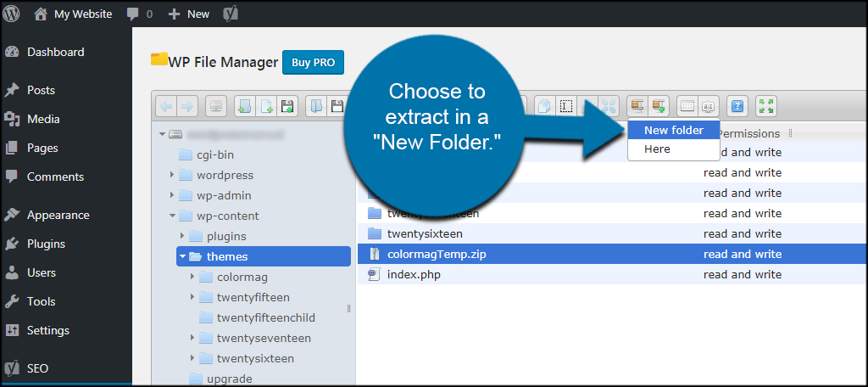Open the Sort (a-z) toolbar icon

[x=708, y=106]
